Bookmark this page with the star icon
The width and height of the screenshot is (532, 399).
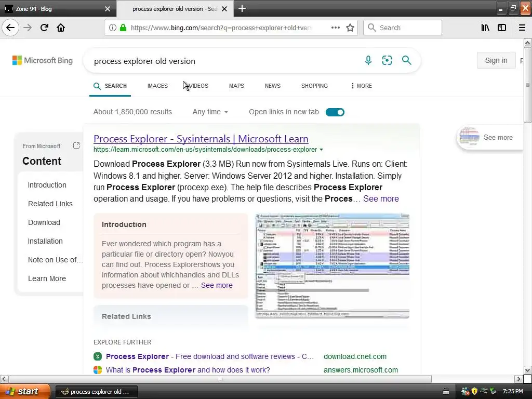point(350,28)
